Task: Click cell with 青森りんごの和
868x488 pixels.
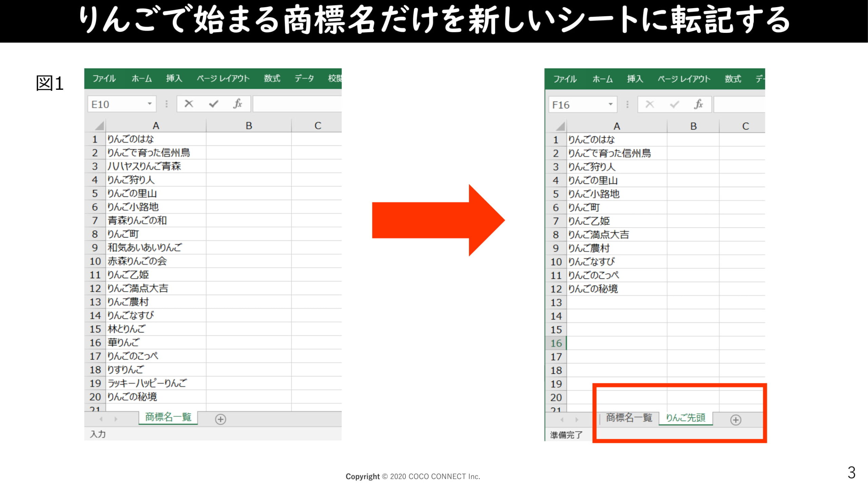Action: 156,220
